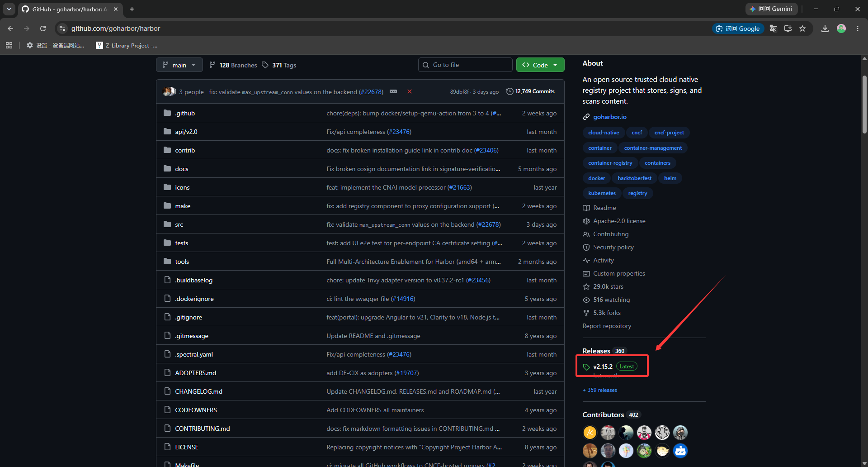This screenshot has width=868, height=467.
Task: Open the .gitignore file
Action: 189,317
